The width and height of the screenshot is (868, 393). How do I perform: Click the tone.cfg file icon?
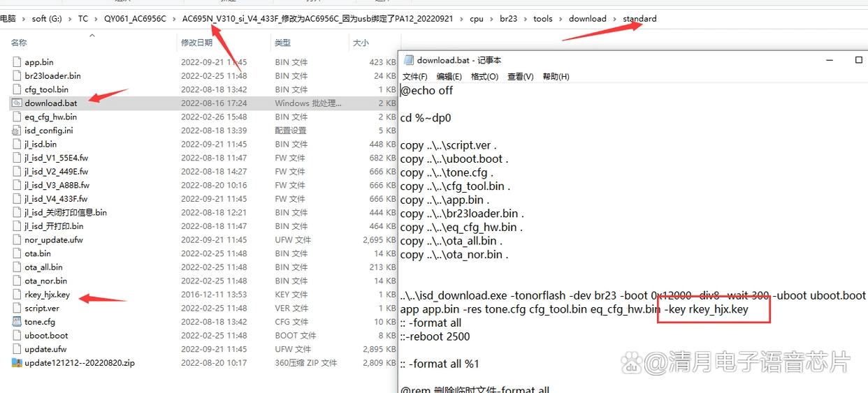pos(17,322)
